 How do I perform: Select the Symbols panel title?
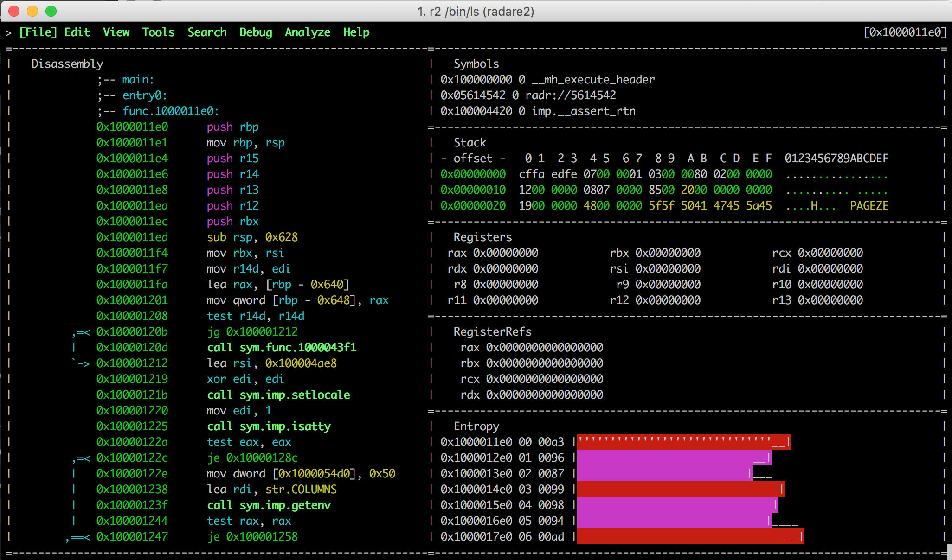click(x=476, y=64)
